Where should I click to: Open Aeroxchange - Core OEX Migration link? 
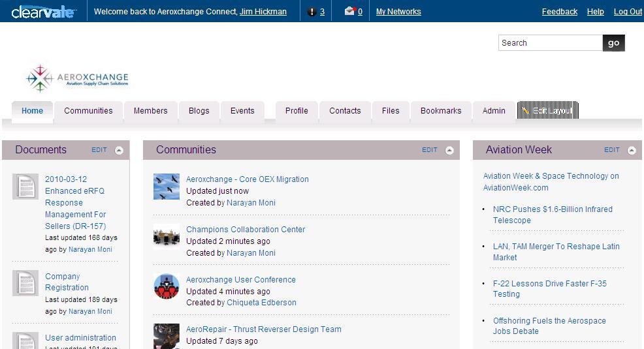click(248, 179)
